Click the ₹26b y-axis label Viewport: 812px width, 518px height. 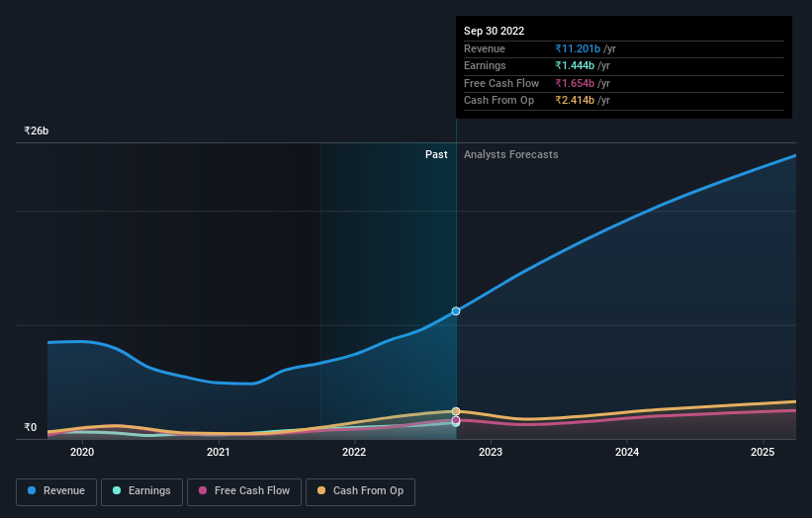(x=37, y=130)
